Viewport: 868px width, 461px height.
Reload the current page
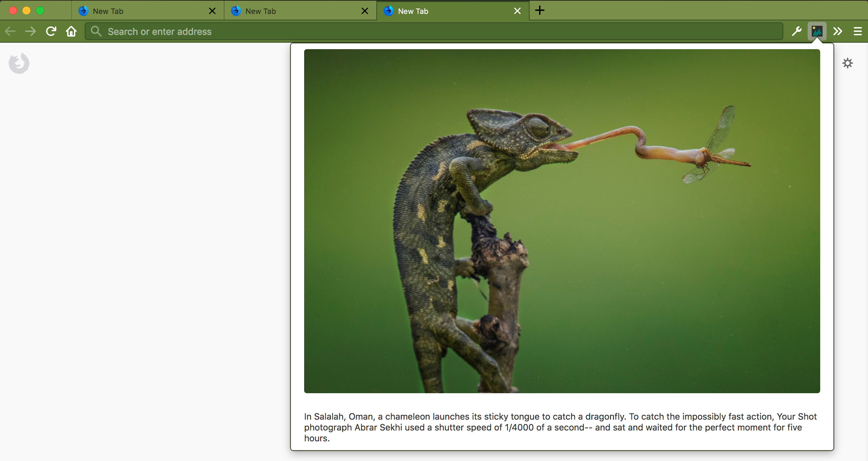coord(51,32)
